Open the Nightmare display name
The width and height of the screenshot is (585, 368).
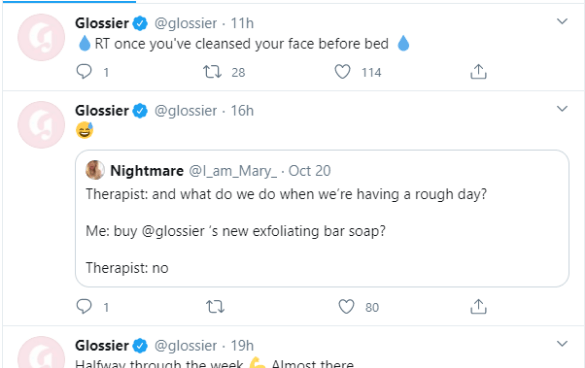click(x=147, y=171)
